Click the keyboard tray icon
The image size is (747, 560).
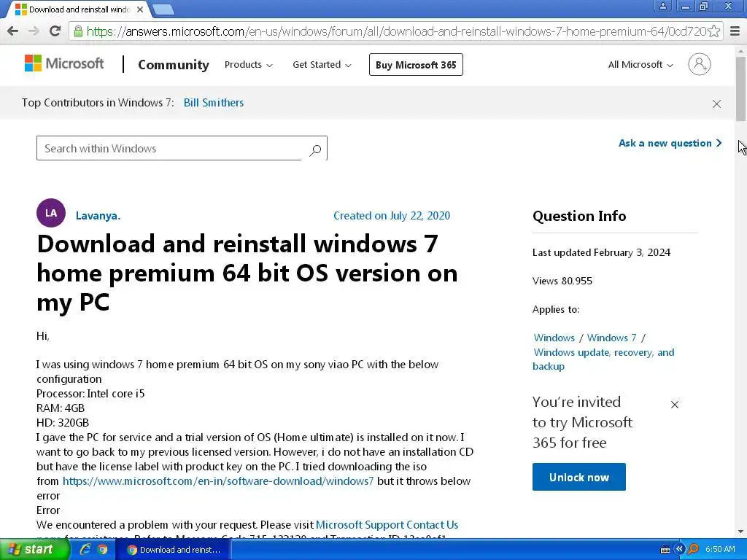pos(665,550)
